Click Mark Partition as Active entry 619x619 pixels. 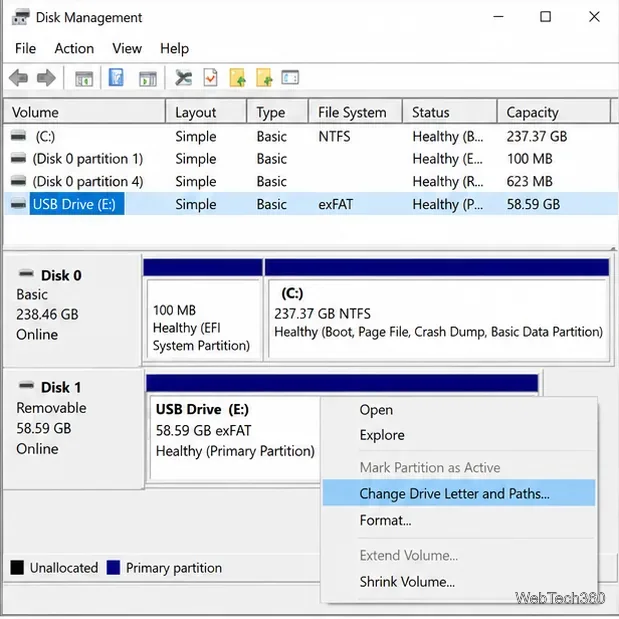459,467
